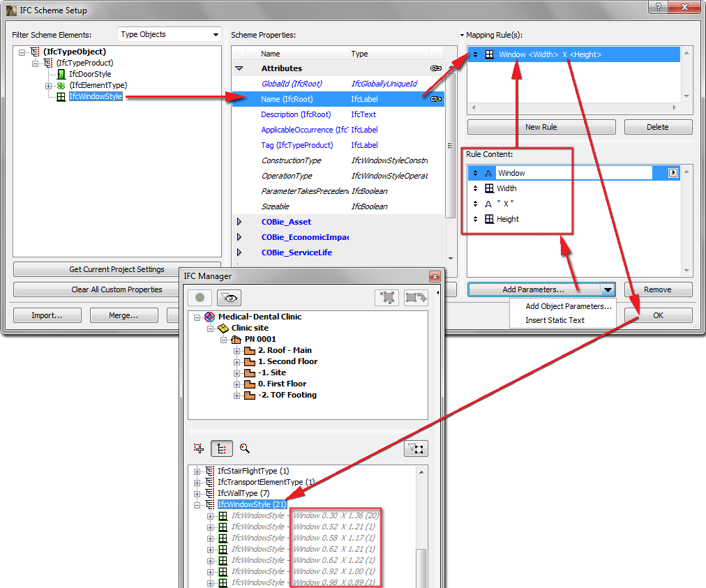Edit the Window static text field
Image resolution: width=706 pixels, height=588 pixels.
(x=574, y=173)
